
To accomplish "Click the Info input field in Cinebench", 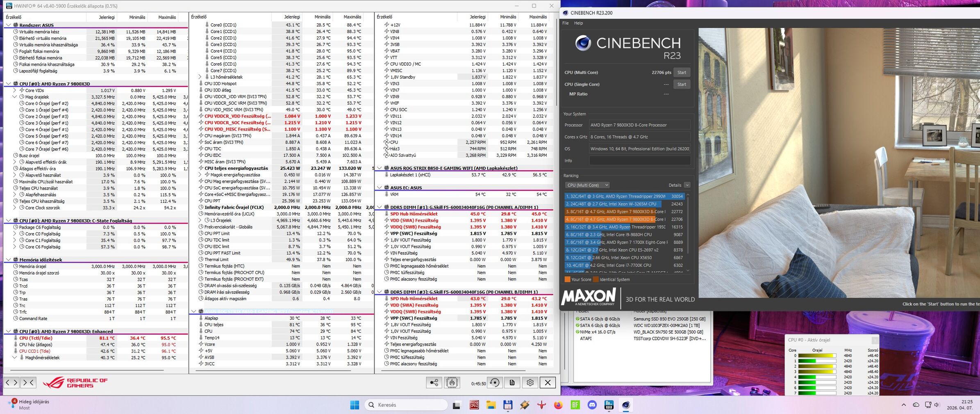I will [x=640, y=161].
